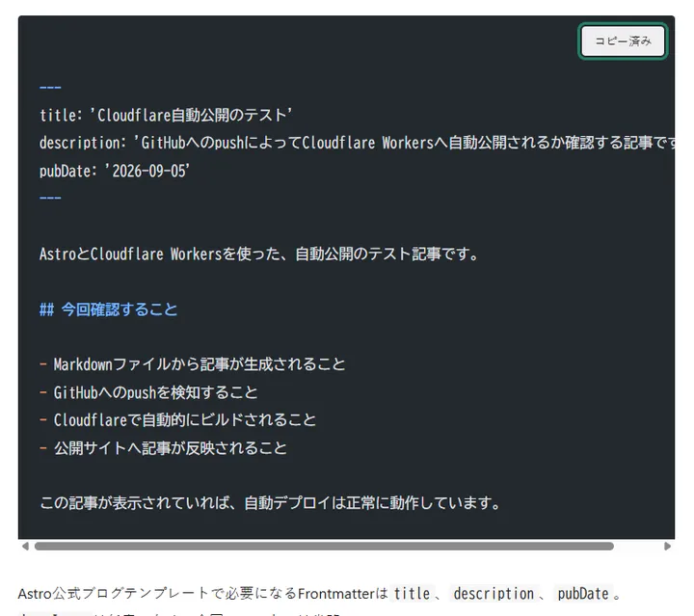The height and width of the screenshot is (616, 694).
Task: Click the pubDate: '2026-09-05' line
Action: 115,171
